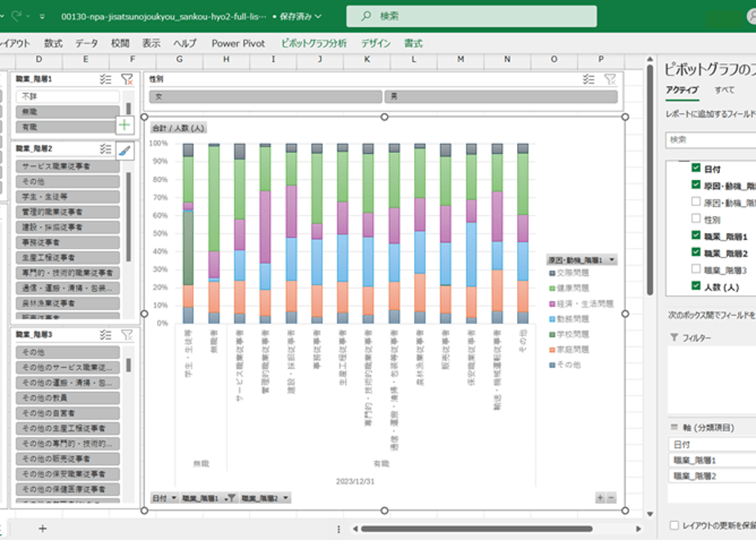Image resolution: width=756 pixels, height=540 pixels.
Task: Toggle multi-select in 性別 slicer
Action: (589, 79)
